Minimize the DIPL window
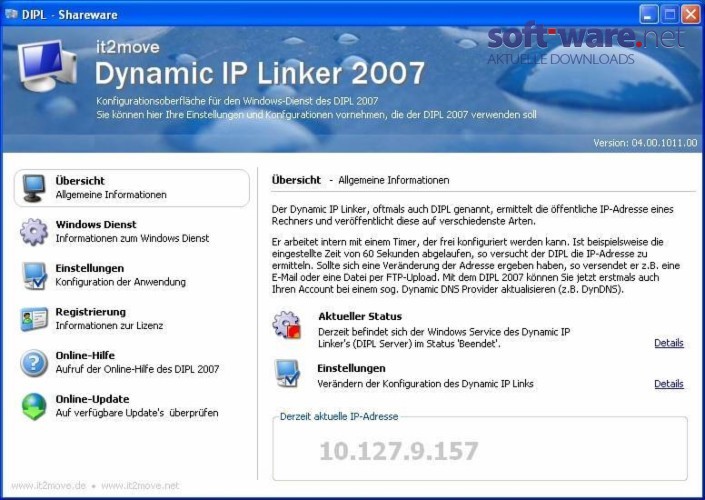This screenshot has height=500, width=705. click(648, 14)
